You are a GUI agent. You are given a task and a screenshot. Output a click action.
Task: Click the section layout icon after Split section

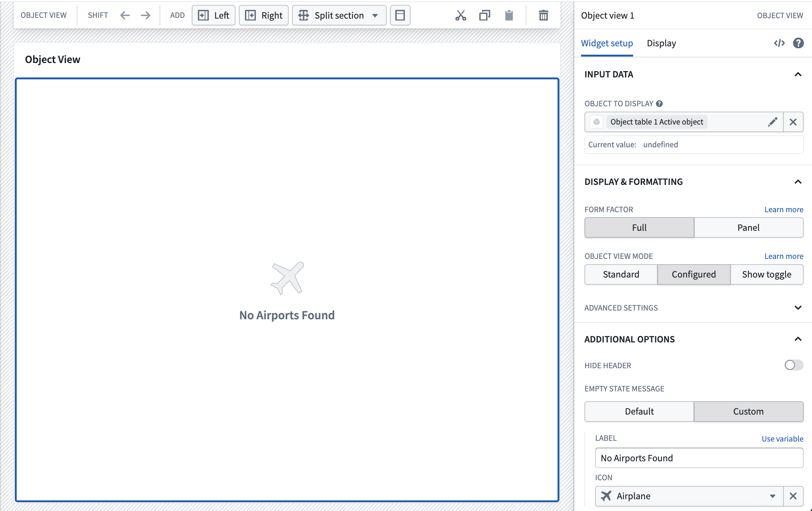click(x=400, y=15)
